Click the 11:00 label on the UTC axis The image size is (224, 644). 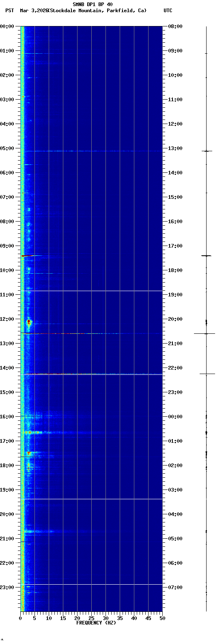click(175, 100)
